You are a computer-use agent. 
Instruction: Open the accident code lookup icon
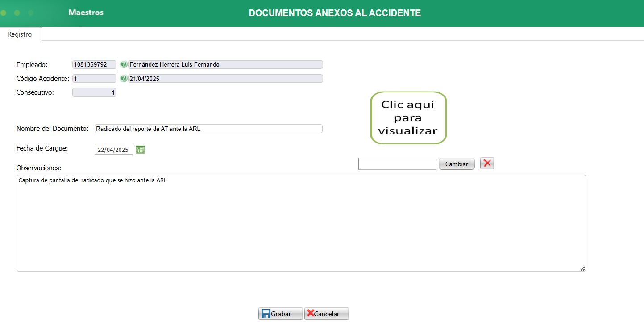coord(124,78)
